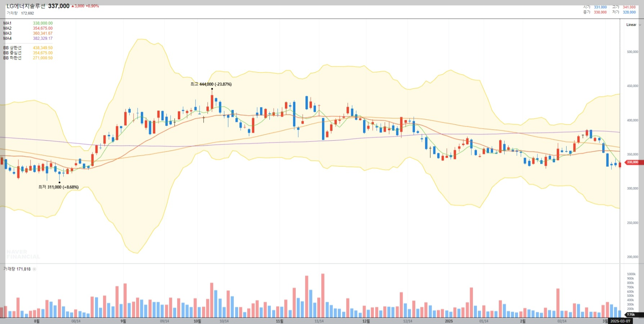Image resolution: width=644 pixels, height=324 pixels.
Task: Click the 저가 328,000 low price
Action: coord(624,12)
